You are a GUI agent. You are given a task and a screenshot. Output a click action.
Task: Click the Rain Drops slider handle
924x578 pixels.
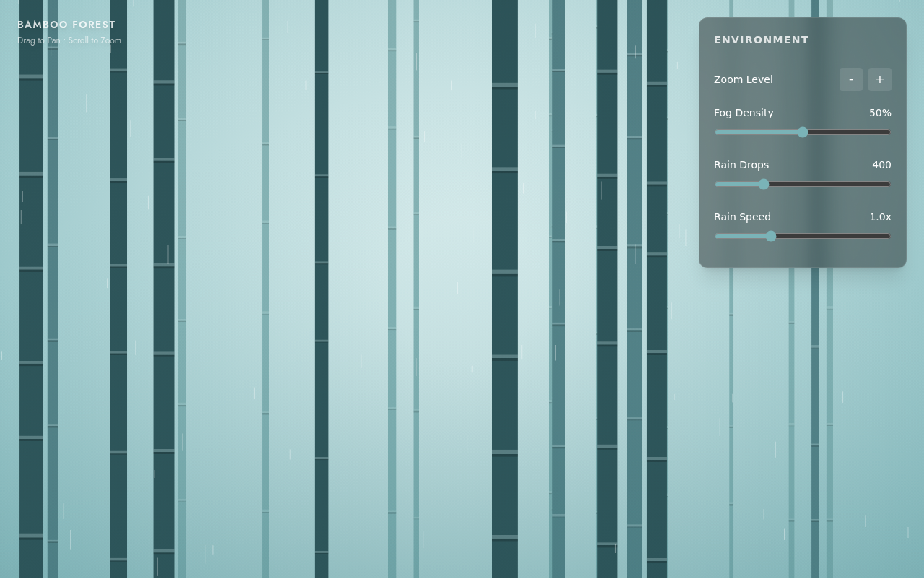pos(764,184)
